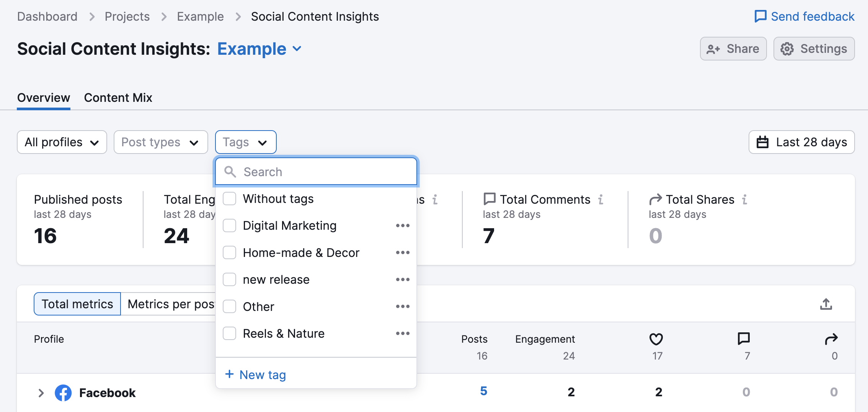
Task: Check the Without tags checkbox
Action: click(229, 198)
